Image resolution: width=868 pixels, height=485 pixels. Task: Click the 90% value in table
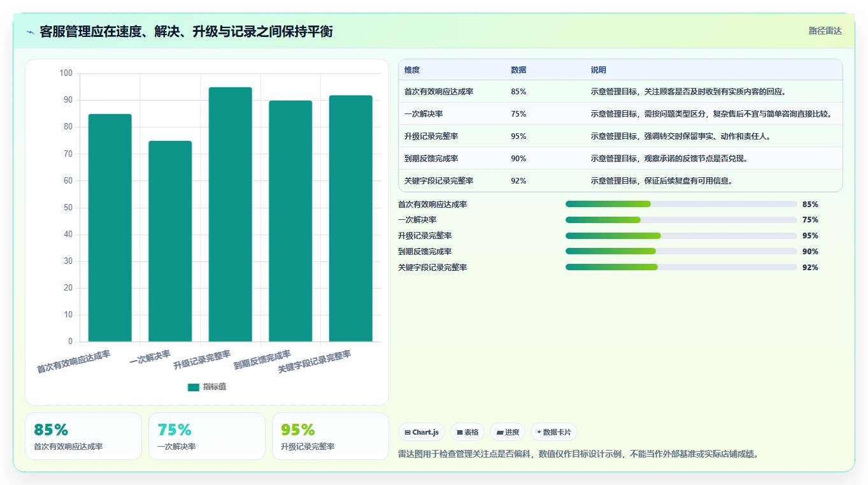point(518,159)
